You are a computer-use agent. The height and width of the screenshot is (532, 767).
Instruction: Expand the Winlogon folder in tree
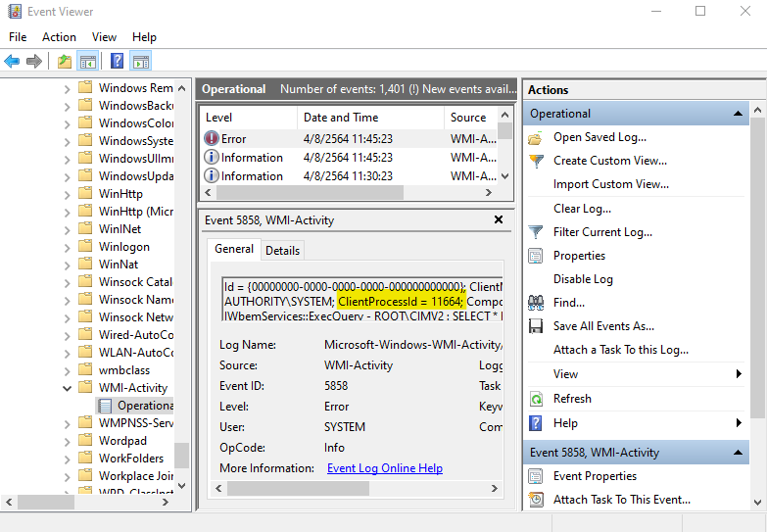tap(68, 247)
